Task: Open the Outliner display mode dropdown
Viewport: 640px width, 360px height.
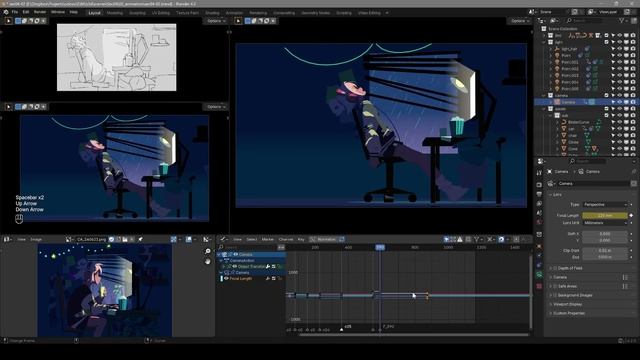Action: (554, 20)
